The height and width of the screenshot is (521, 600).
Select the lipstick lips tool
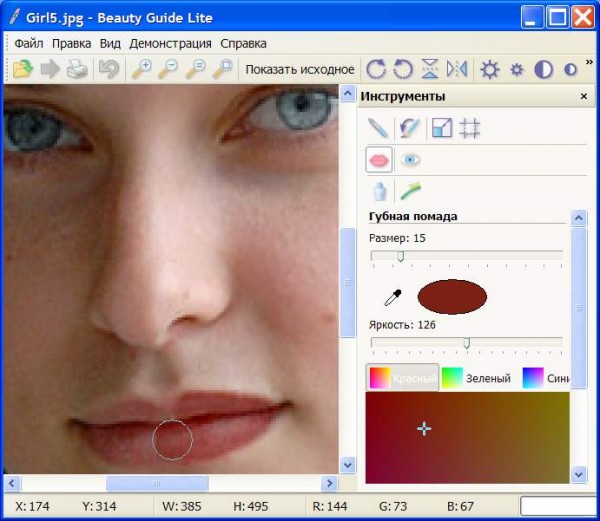[379, 159]
